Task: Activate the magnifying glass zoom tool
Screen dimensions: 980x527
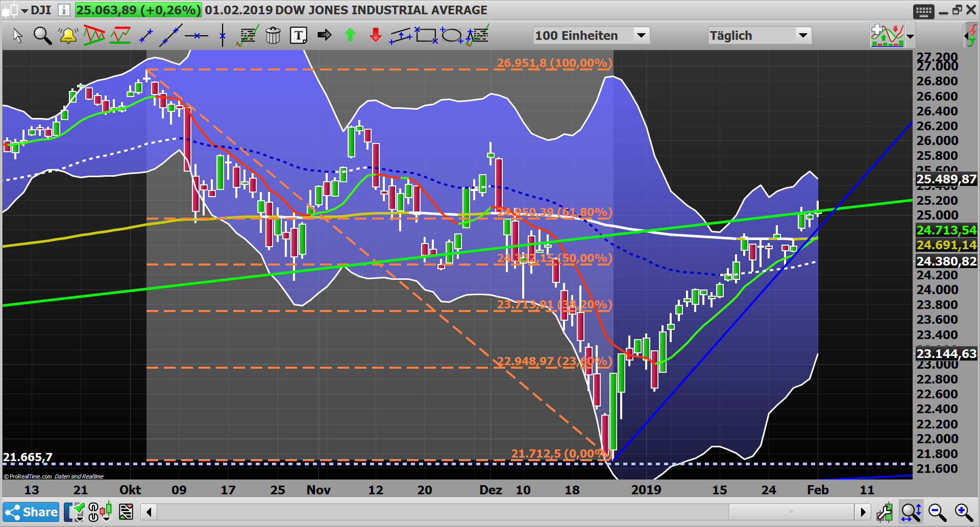Action: pyautogui.click(x=42, y=35)
